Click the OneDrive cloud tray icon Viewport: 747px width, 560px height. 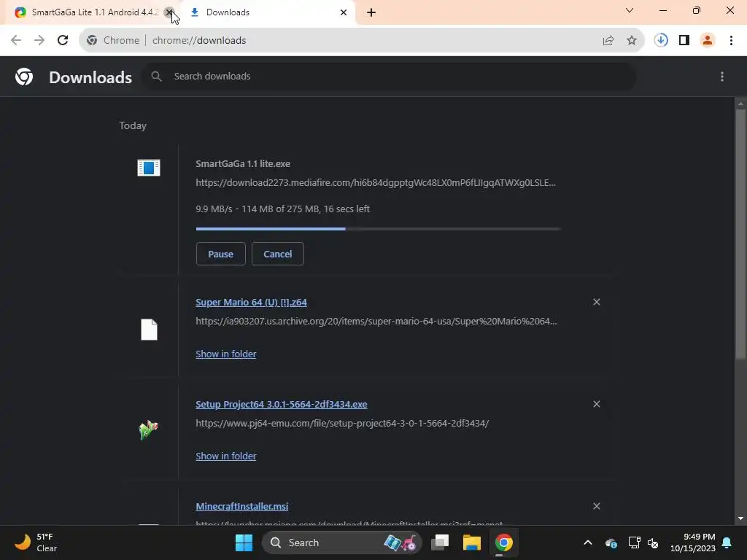[611, 542]
